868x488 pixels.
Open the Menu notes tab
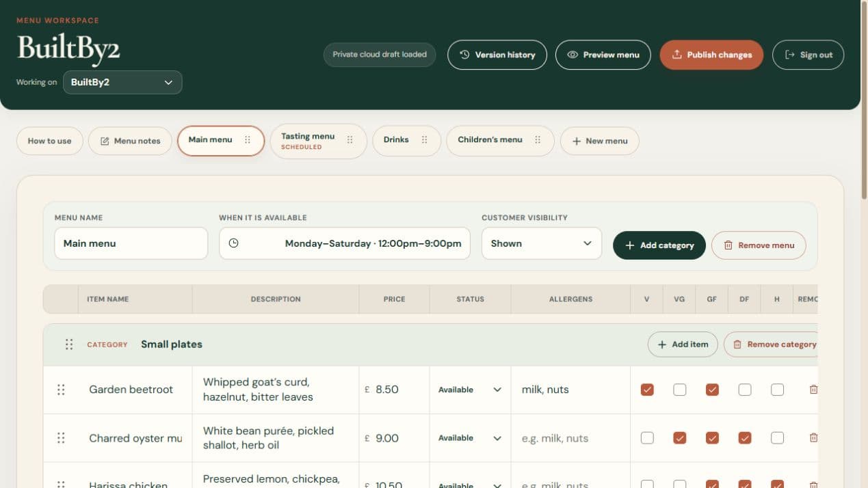click(130, 141)
